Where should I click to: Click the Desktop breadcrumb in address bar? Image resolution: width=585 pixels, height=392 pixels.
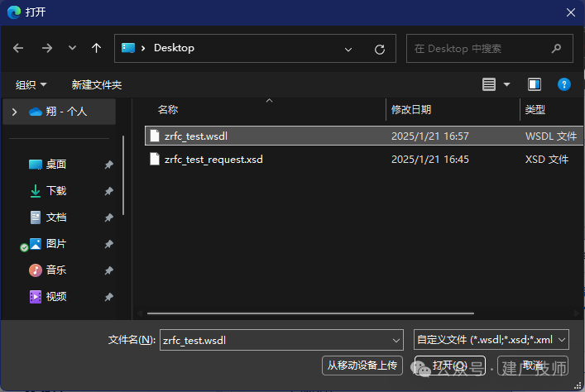coord(174,48)
